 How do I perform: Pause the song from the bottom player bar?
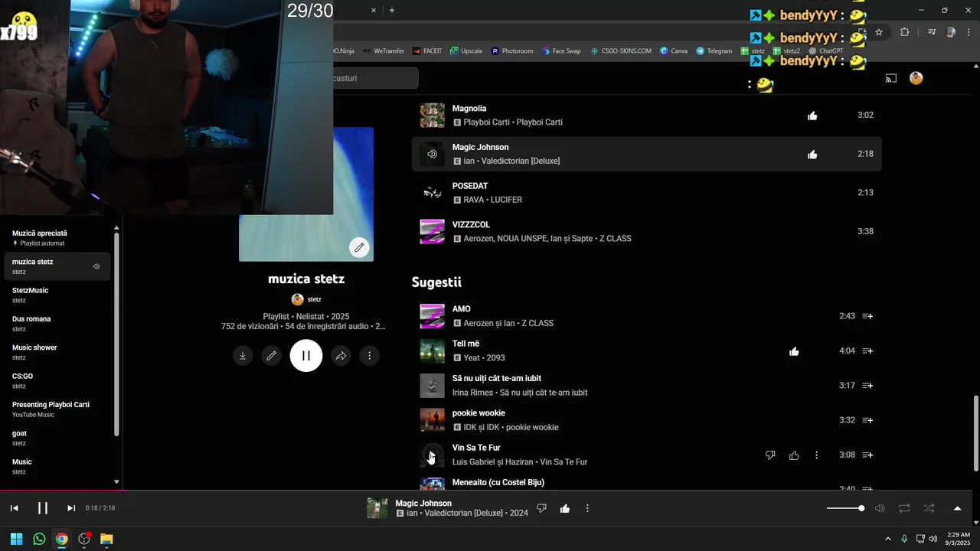click(x=43, y=508)
